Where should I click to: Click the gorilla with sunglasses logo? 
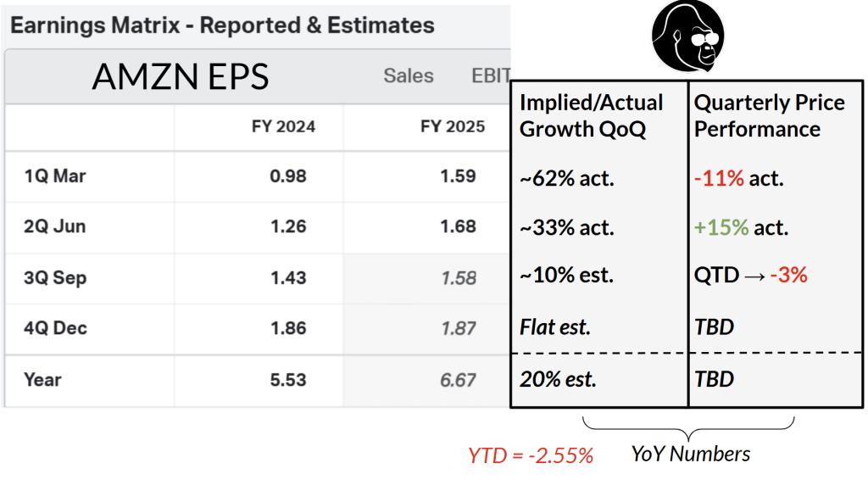(x=687, y=36)
